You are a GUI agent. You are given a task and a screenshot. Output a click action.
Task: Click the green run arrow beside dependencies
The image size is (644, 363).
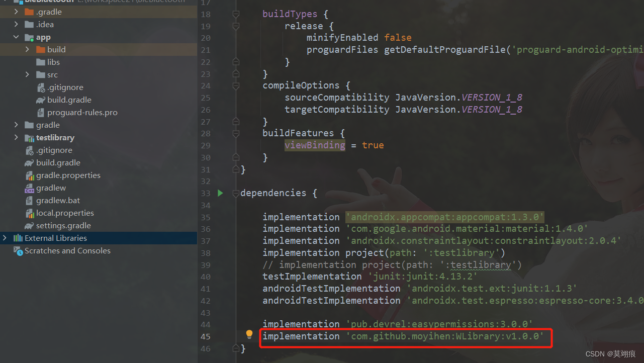pyautogui.click(x=220, y=193)
